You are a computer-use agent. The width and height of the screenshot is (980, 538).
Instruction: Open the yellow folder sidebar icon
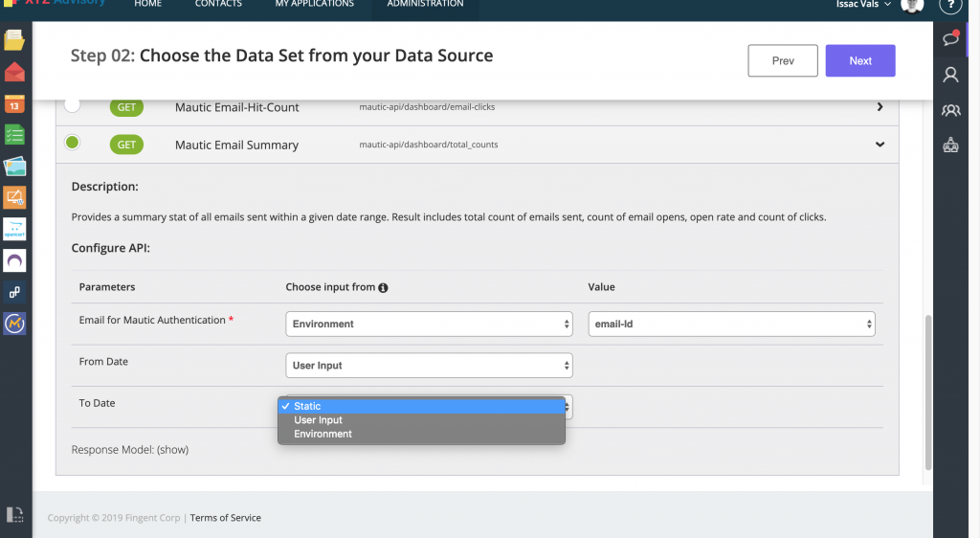click(14, 40)
